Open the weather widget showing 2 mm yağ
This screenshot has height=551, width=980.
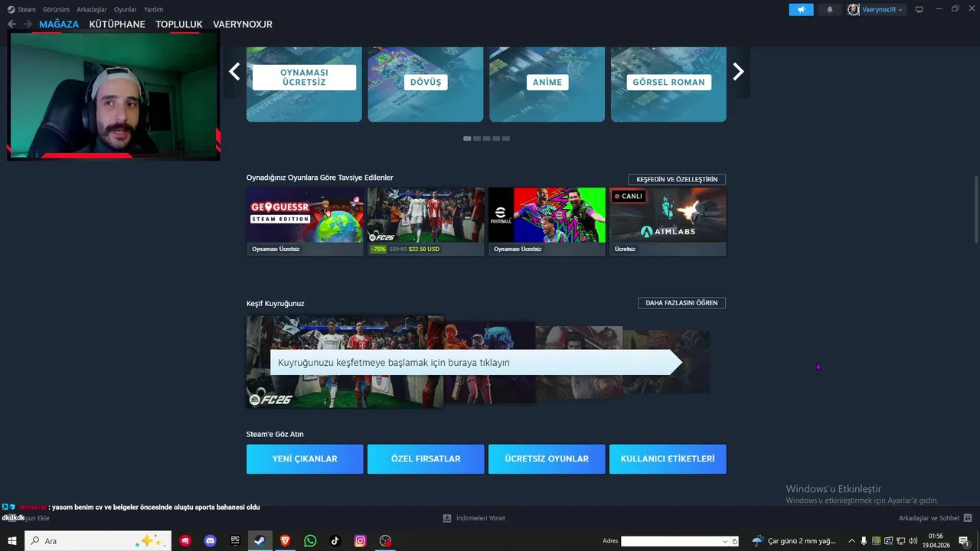click(794, 541)
